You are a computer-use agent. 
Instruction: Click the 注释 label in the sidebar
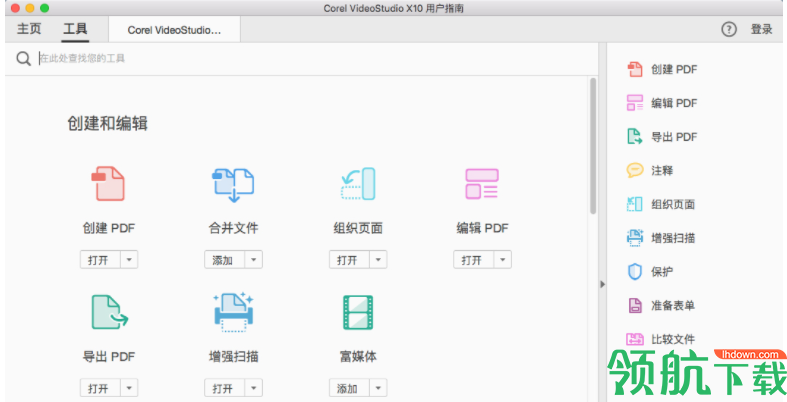click(662, 171)
